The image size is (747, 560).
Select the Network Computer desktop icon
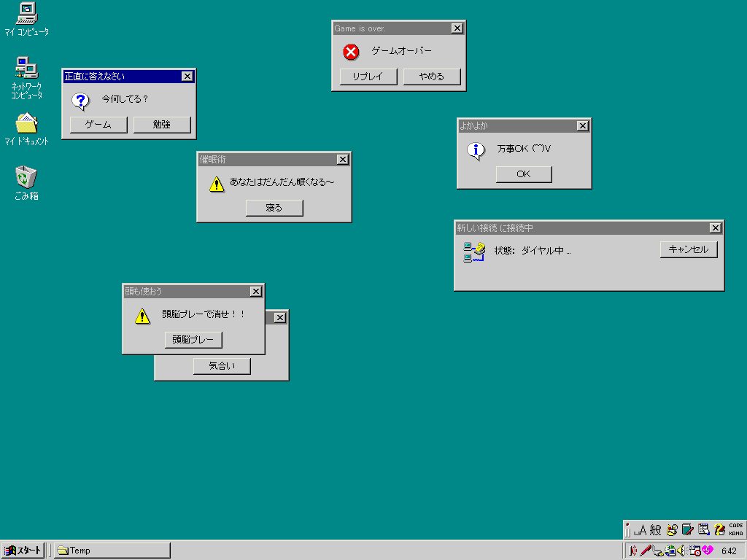click(26, 69)
